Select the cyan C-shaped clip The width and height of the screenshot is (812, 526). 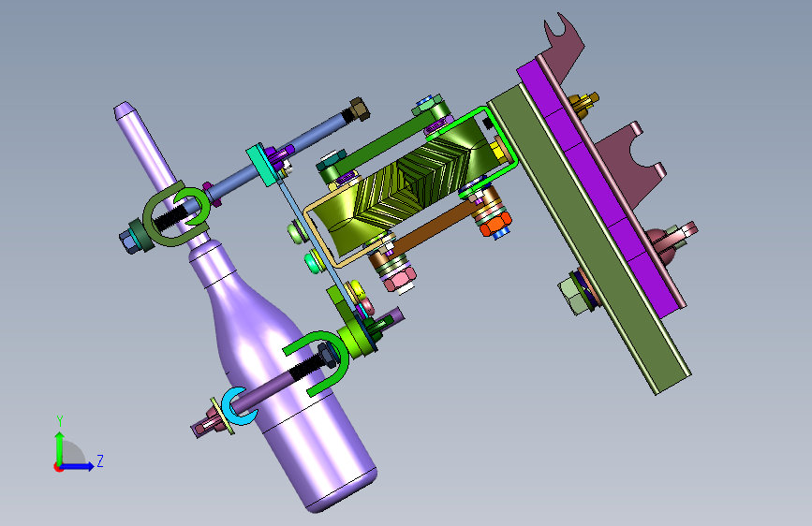(x=238, y=407)
